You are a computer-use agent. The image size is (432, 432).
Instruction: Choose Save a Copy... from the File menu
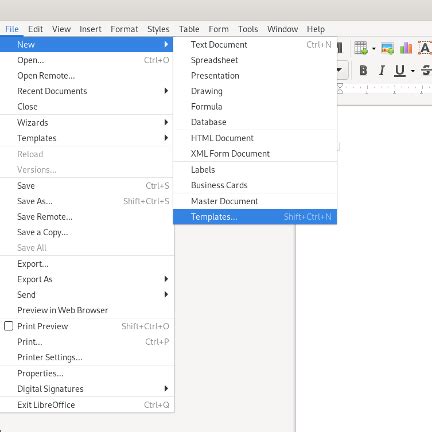[86, 232]
